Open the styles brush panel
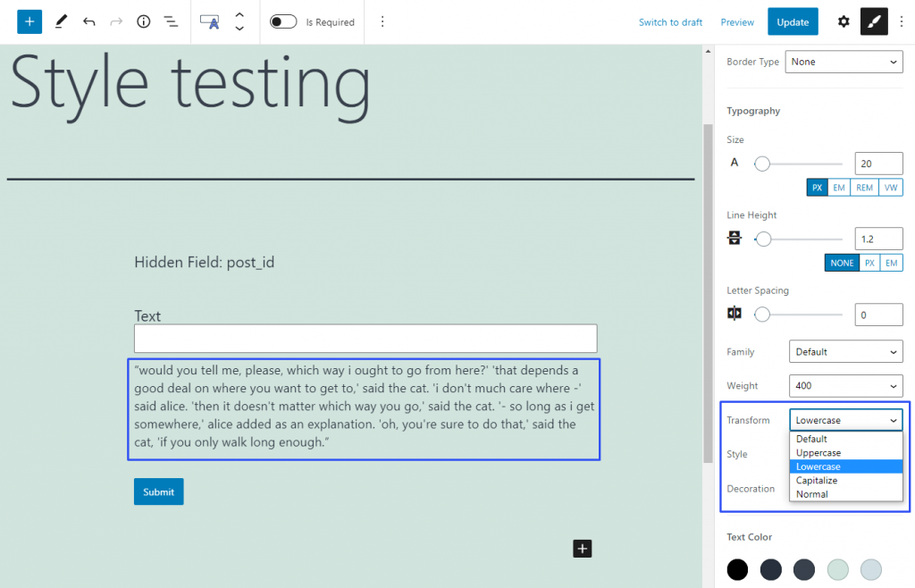 [874, 22]
